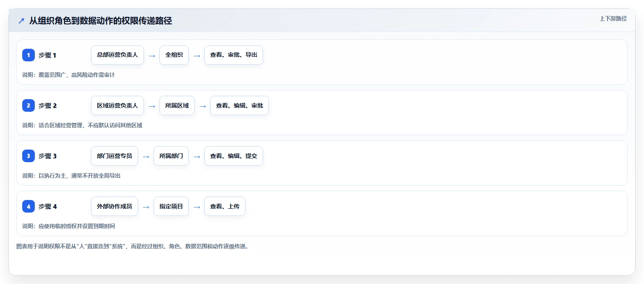Viewport: 644px width, 284px height.
Task: Click the 部门运营专员 role box
Action: click(115, 156)
